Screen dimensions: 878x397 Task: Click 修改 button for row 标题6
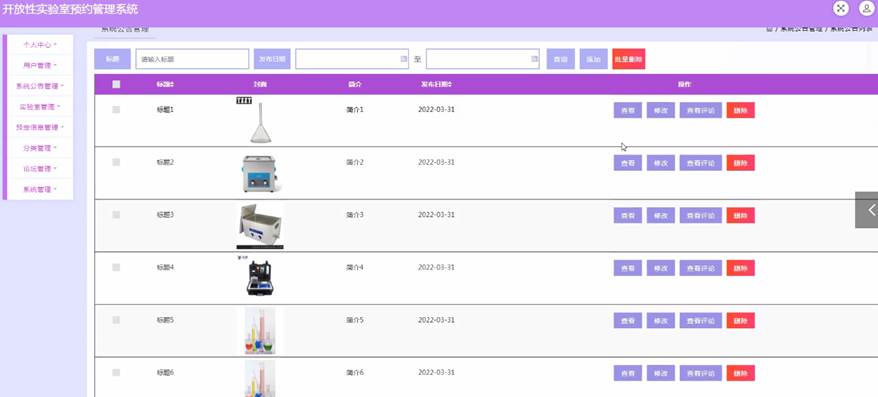(x=661, y=373)
